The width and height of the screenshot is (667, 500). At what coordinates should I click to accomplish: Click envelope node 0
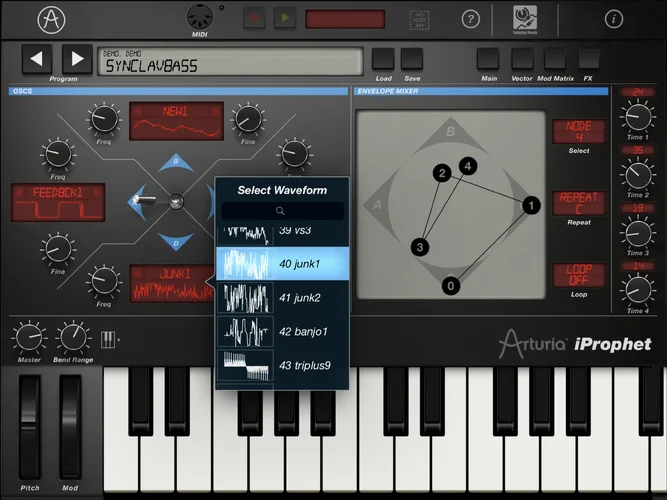(x=451, y=286)
